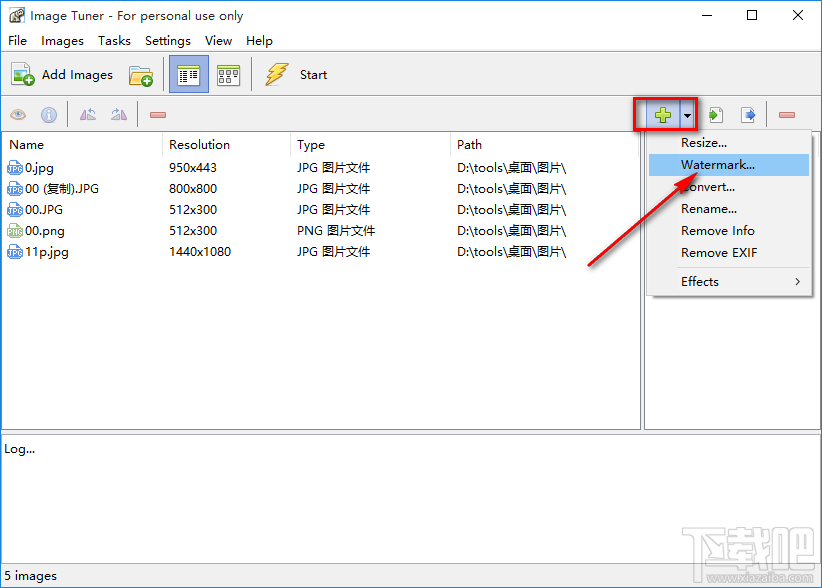The image size is (822, 588).
Task: Switch to details list view
Action: tap(189, 74)
